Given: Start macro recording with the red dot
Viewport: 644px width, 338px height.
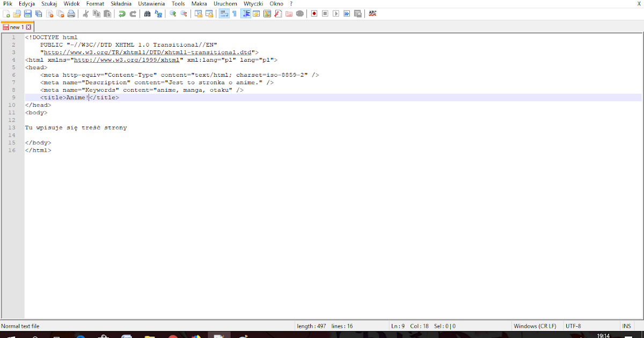Looking at the screenshot, I should [314, 13].
